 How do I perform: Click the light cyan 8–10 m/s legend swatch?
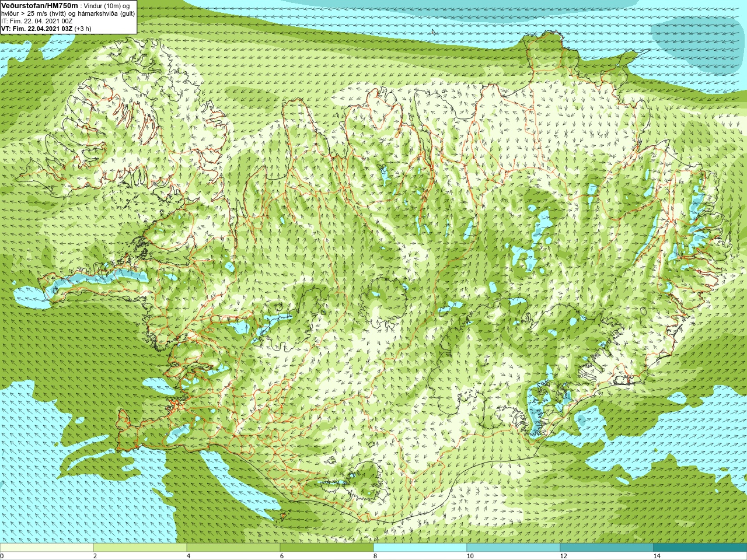420,548
